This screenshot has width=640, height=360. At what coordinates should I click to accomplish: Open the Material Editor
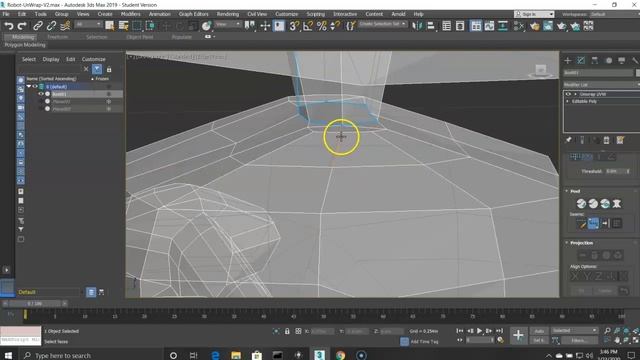coord(519,26)
